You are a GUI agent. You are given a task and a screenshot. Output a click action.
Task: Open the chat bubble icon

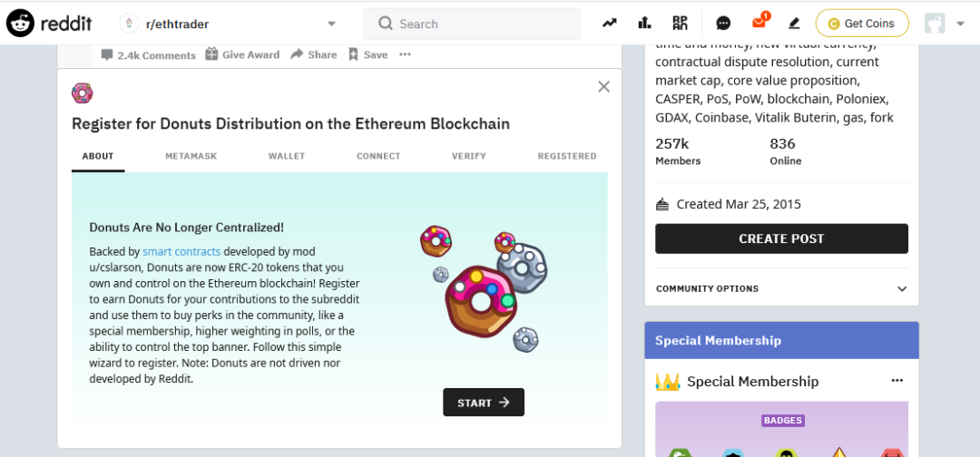point(723,24)
